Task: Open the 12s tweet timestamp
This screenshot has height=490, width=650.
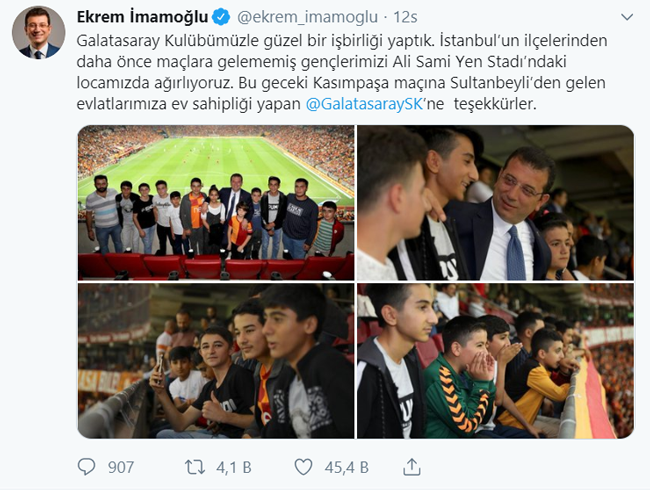Action: point(405,17)
